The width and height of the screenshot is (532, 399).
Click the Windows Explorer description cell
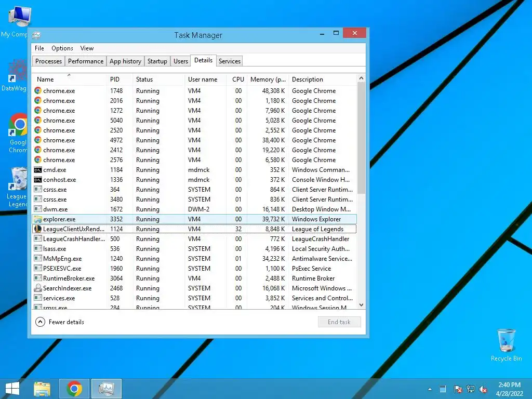[x=316, y=219]
